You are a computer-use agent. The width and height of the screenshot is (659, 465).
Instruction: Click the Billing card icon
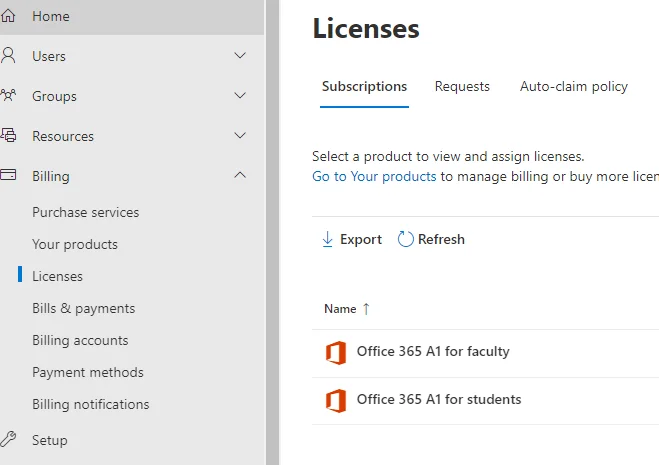coord(8,175)
